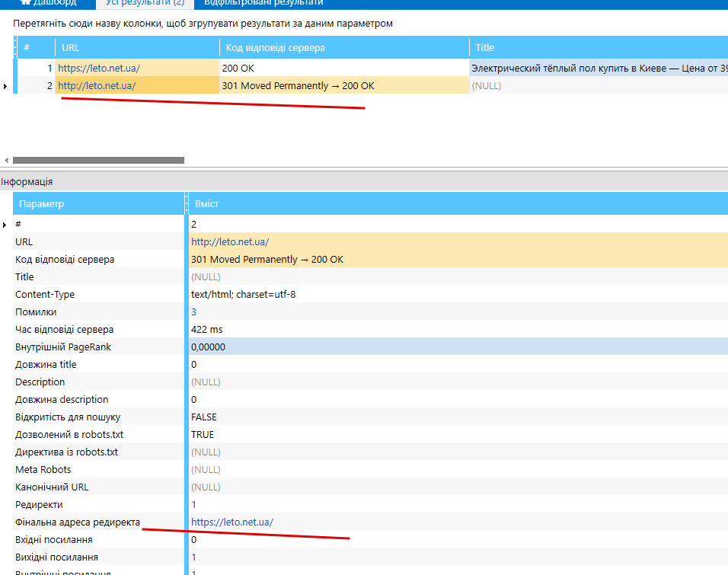
Task: Click the Вихідні посилання value 1
Action: [x=193, y=557]
